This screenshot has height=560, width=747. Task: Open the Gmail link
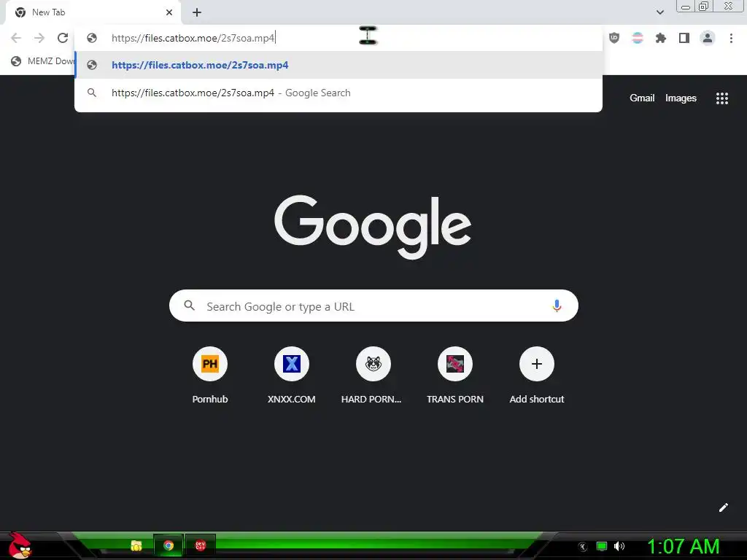[642, 98]
